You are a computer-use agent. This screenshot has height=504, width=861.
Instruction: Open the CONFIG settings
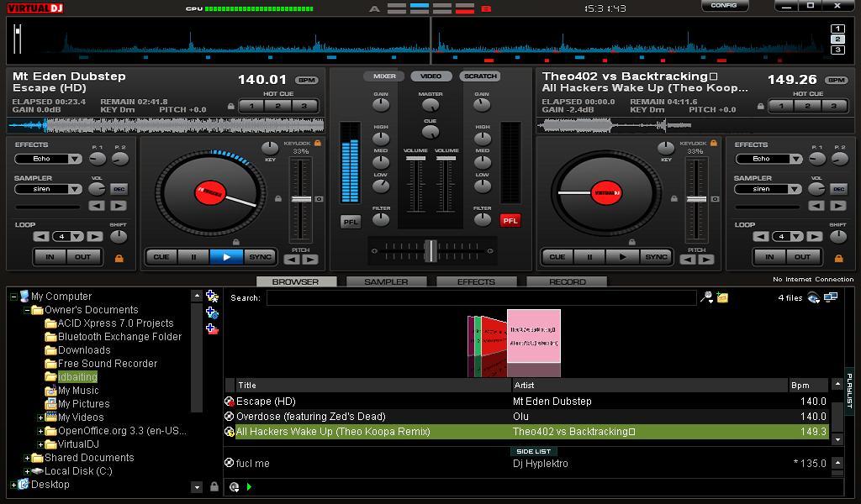(x=724, y=6)
